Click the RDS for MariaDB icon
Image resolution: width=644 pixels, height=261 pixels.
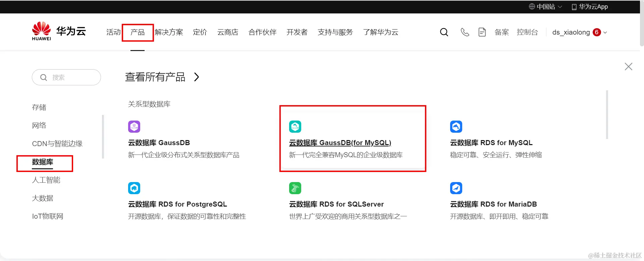456,188
